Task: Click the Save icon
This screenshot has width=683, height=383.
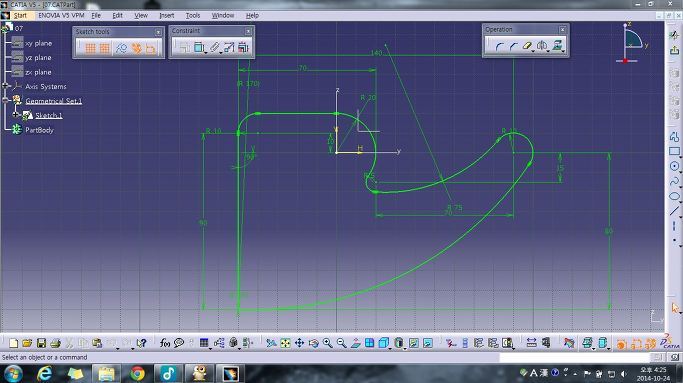Action: pos(41,343)
